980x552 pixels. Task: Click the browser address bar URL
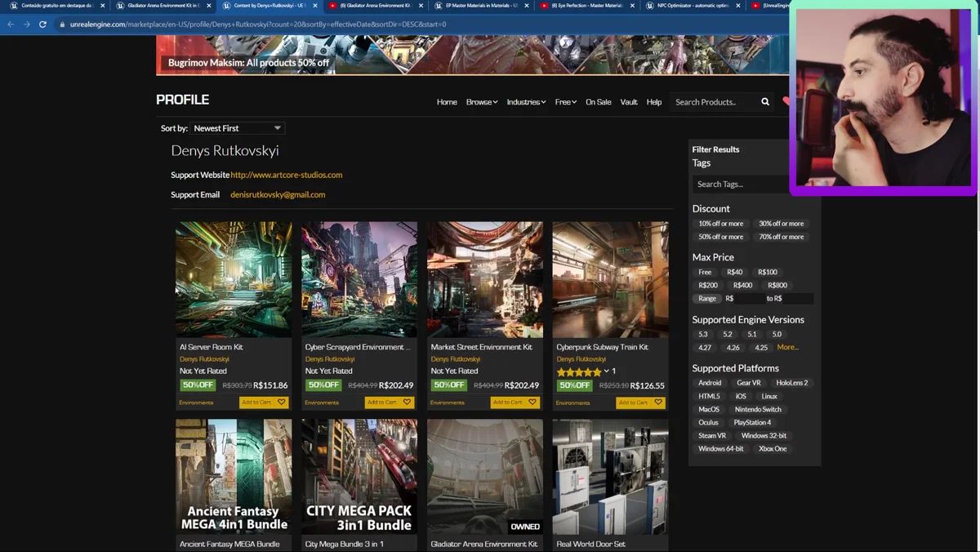(258, 24)
